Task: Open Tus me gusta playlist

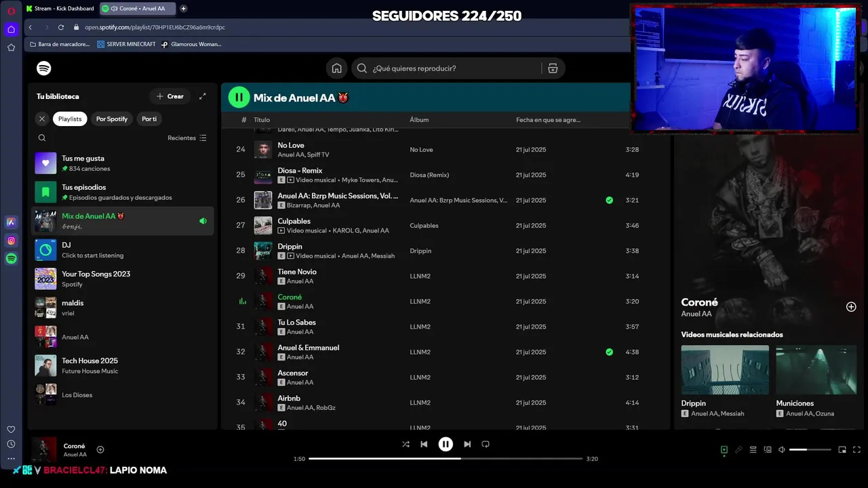Action: pos(123,163)
